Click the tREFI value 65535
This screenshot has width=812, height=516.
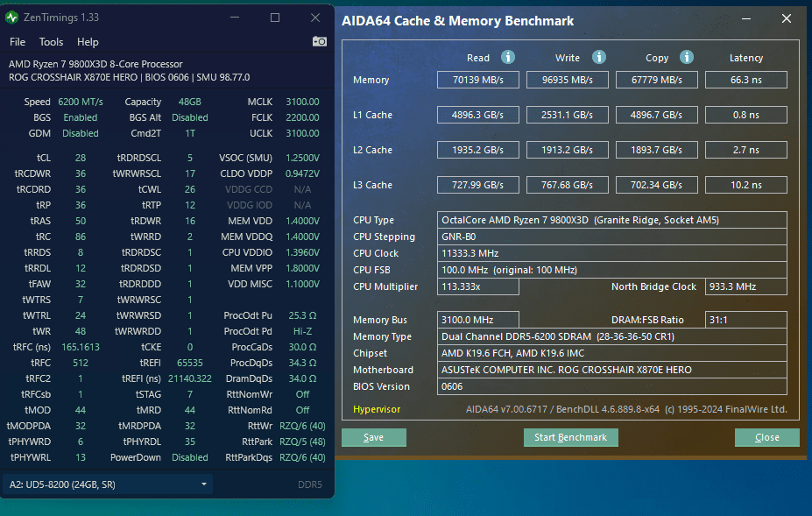coord(190,363)
